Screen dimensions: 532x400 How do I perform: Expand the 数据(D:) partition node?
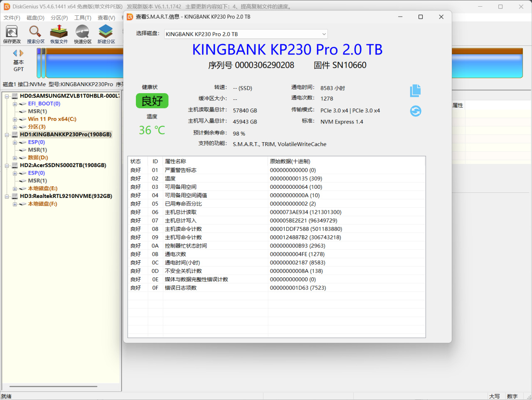(x=15, y=158)
